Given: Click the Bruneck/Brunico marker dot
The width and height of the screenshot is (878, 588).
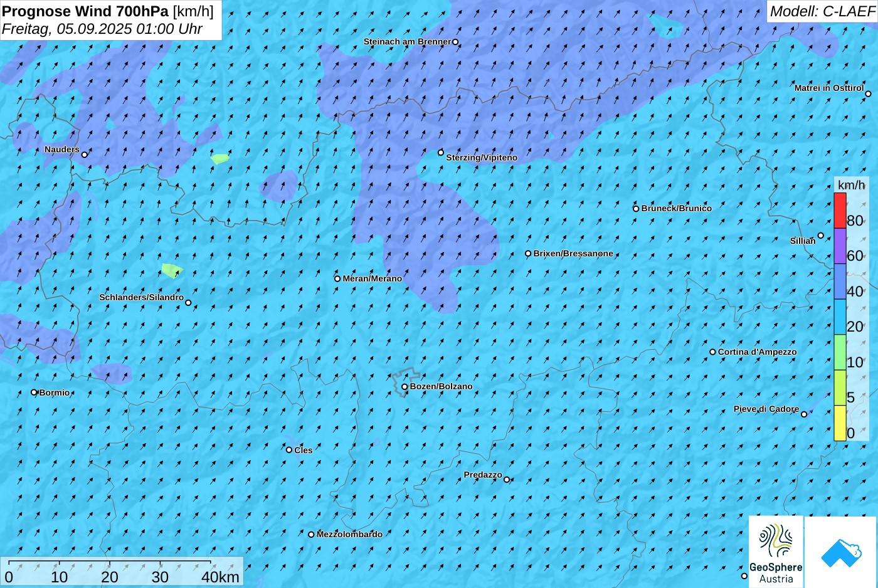Looking at the screenshot, I should (636, 209).
